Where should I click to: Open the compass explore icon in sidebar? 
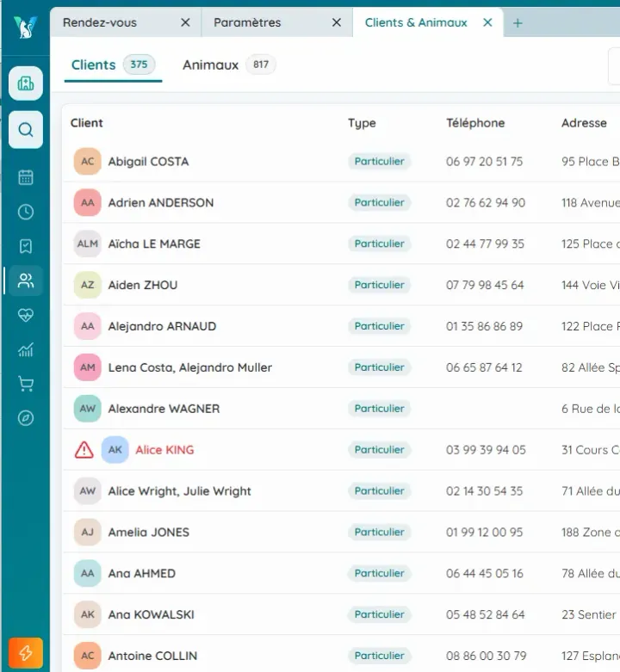point(26,418)
